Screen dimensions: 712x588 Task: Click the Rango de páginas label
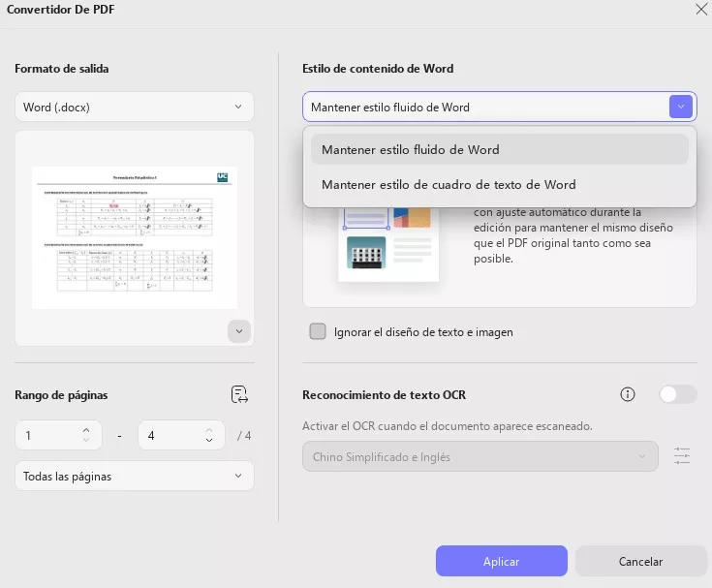coord(61,394)
